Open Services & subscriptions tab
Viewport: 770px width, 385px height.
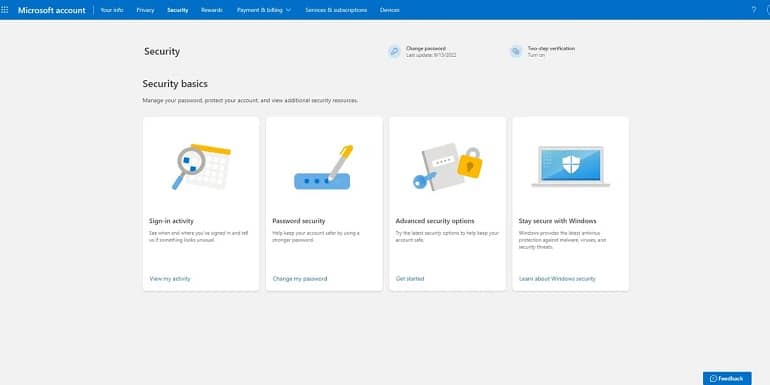pyautogui.click(x=336, y=10)
